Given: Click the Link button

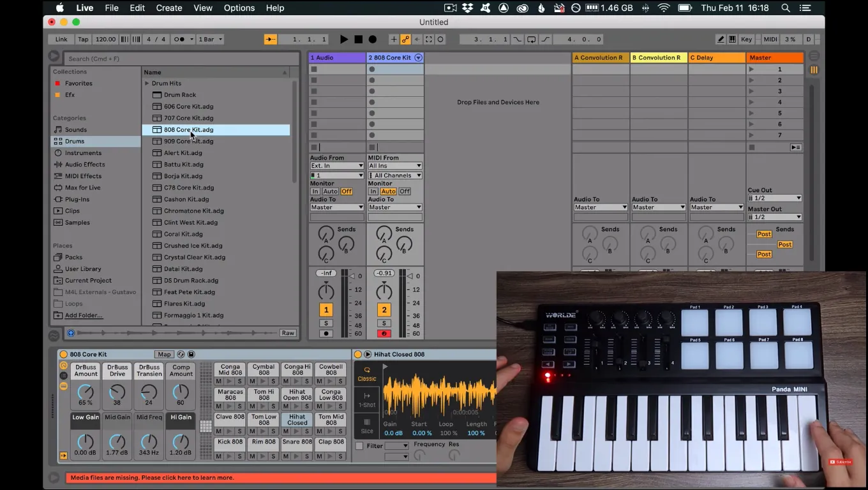Looking at the screenshot, I should [61, 39].
